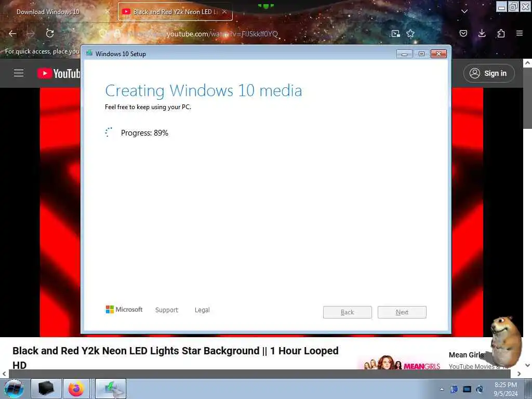Click Show desktop strip at taskbar end

[528, 389]
